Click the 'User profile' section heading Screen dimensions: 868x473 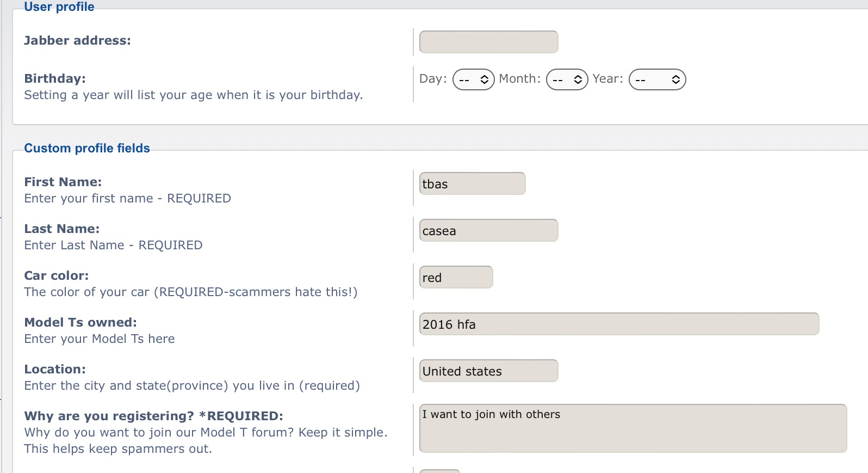click(x=59, y=7)
